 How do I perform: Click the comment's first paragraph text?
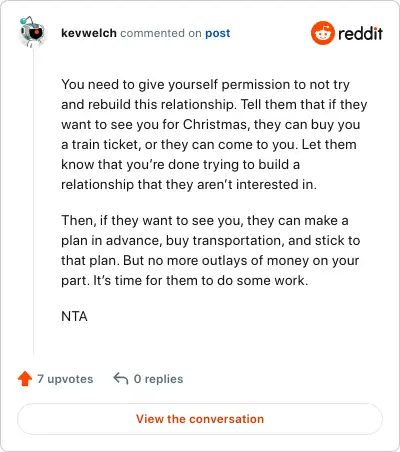tap(214, 134)
